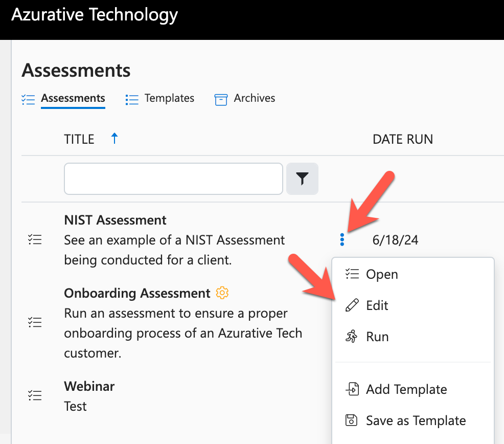Sort by the DATE RUN column header
The height and width of the screenshot is (444, 504).
pyautogui.click(x=403, y=139)
